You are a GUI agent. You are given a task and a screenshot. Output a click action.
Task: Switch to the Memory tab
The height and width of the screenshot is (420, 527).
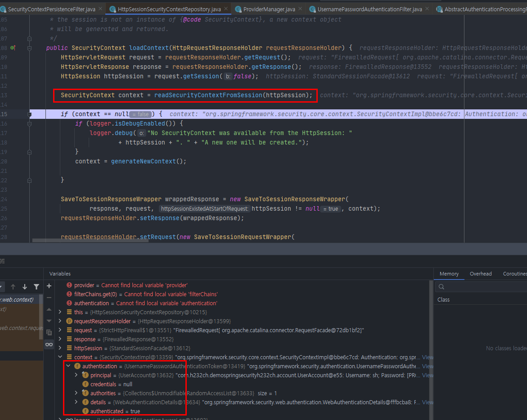pyautogui.click(x=449, y=274)
